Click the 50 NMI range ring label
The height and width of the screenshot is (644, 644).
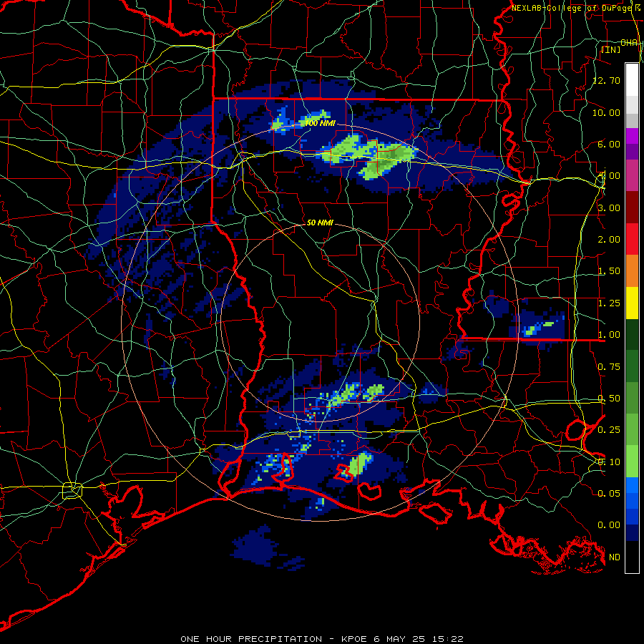320,223
